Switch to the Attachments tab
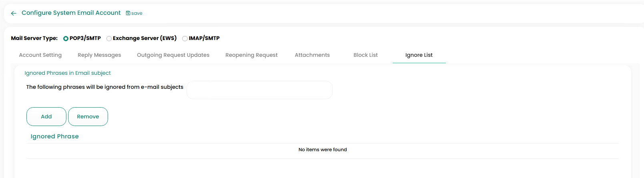This screenshot has width=644, height=178. tap(312, 55)
